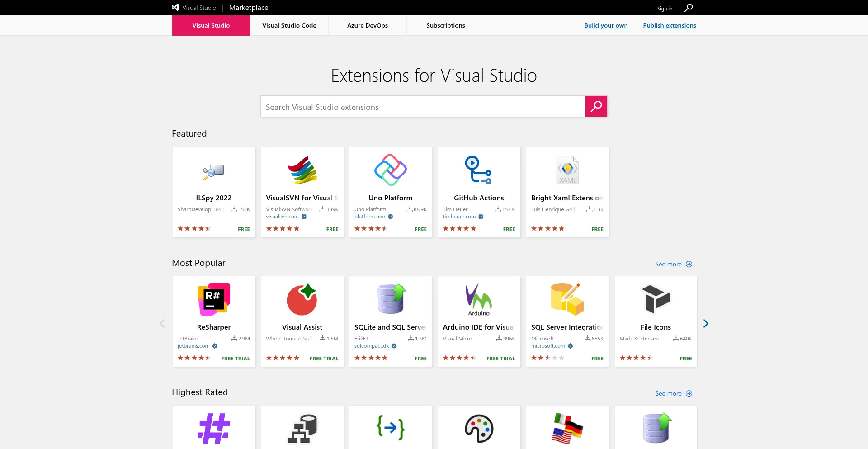Focus the Search Visual Studio extensions field
868x449 pixels.
[x=423, y=107]
